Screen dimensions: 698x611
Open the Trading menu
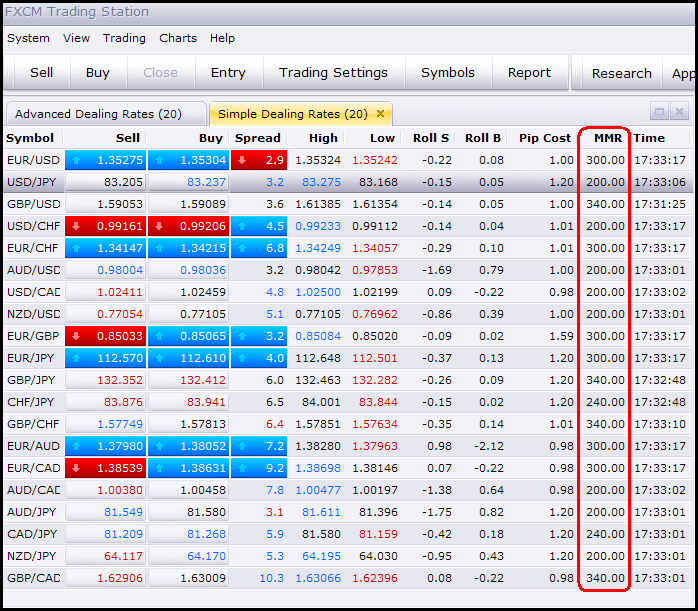(124, 38)
